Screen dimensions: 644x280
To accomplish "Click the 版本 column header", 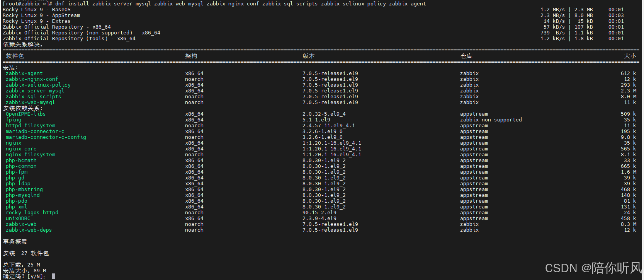I will coord(308,56).
